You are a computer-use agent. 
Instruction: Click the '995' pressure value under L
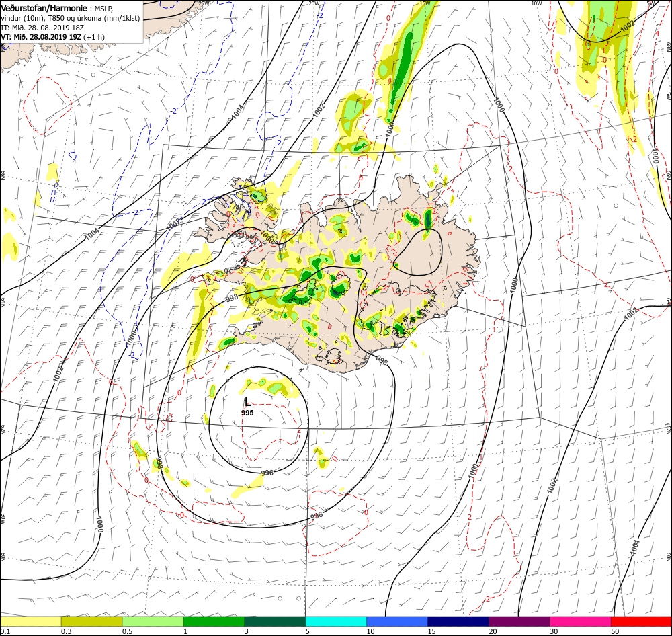point(247,413)
